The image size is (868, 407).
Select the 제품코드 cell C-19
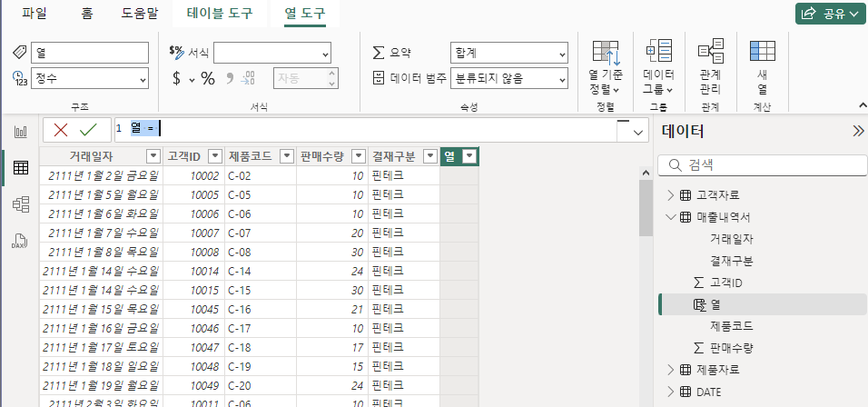(x=261, y=366)
